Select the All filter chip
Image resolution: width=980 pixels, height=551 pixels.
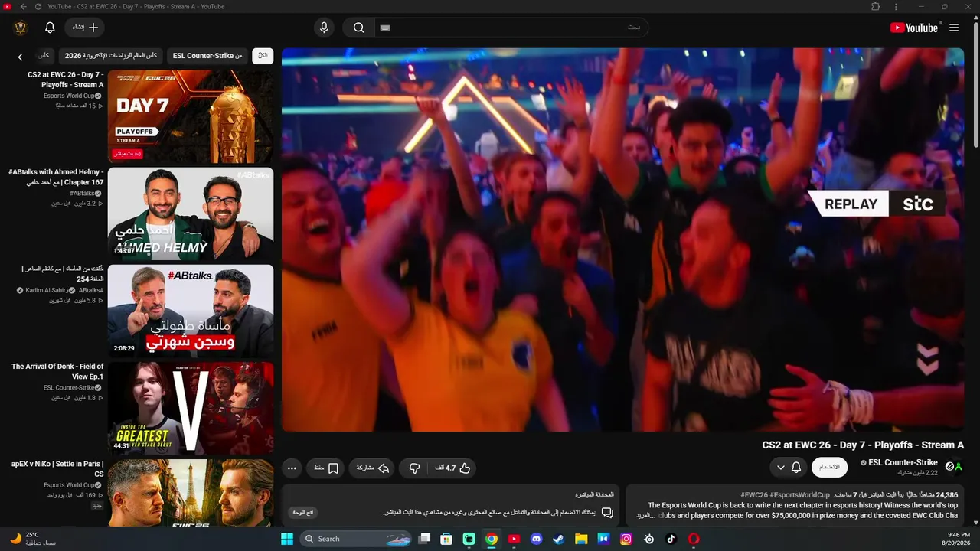point(263,56)
